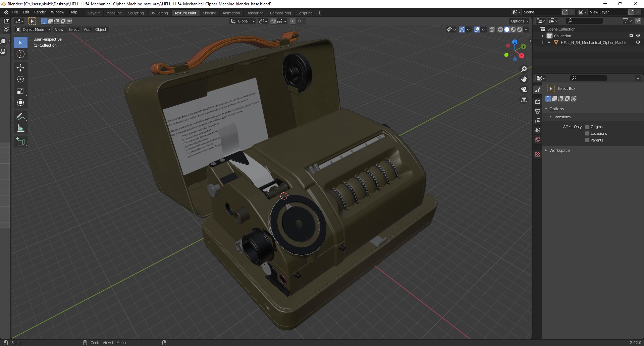Click new scene copy icon next to Scene
The height and width of the screenshot is (346, 644).
565,12
